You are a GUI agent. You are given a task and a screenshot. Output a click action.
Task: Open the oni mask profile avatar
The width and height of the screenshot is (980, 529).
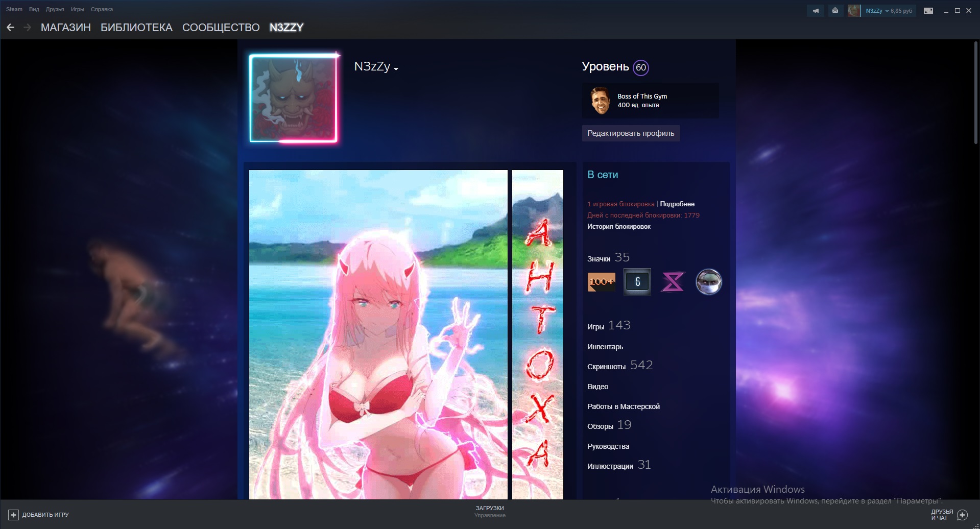tap(293, 99)
